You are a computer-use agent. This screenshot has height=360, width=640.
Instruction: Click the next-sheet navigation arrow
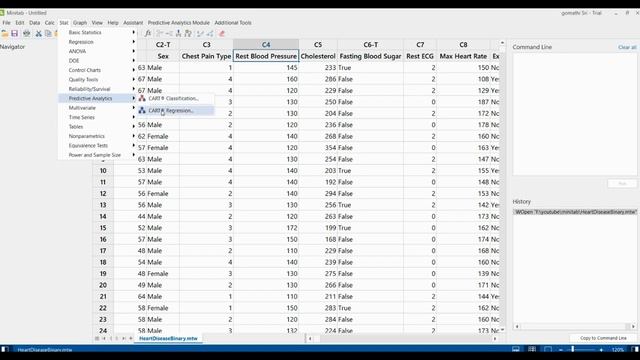(117, 338)
